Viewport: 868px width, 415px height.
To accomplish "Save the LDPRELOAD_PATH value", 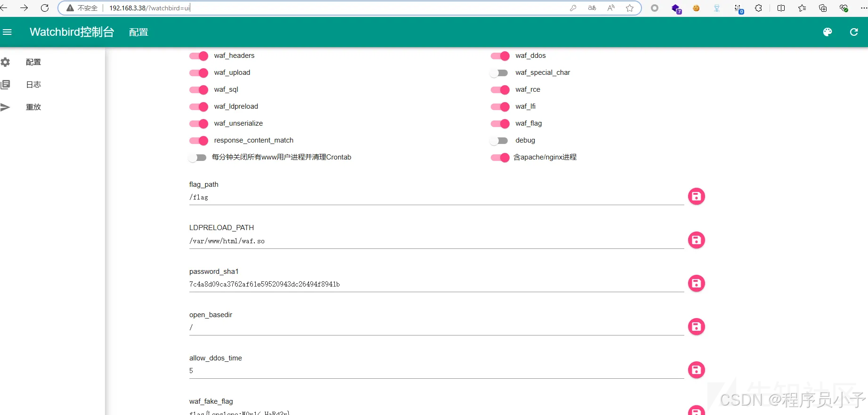I will tap(696, 240).
